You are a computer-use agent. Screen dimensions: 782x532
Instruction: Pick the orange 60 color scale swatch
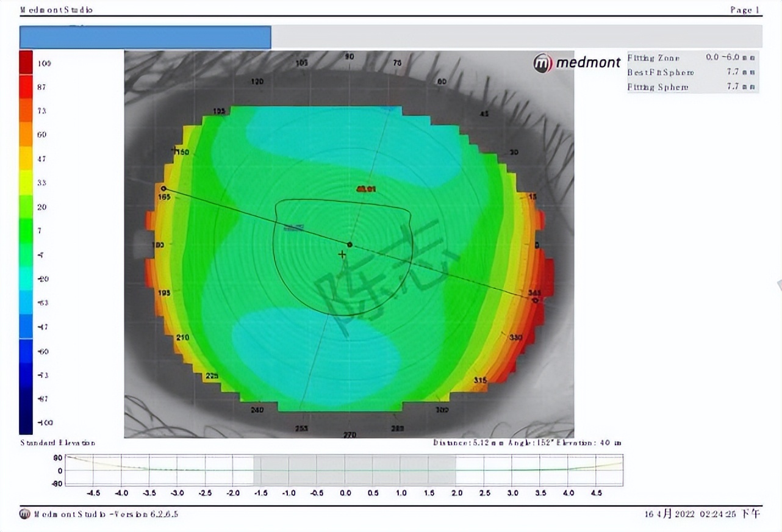pyautogui.click(x=26, y=135)
